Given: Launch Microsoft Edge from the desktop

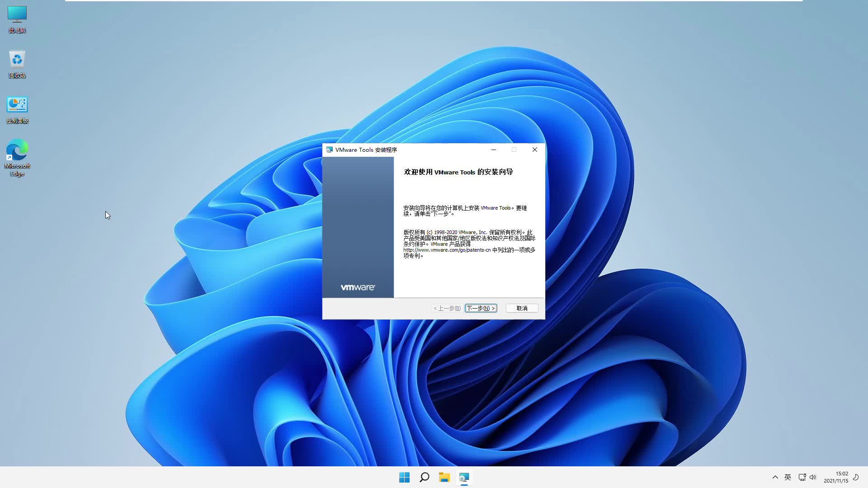Looking at the screenshot, I should click(17, 149).
